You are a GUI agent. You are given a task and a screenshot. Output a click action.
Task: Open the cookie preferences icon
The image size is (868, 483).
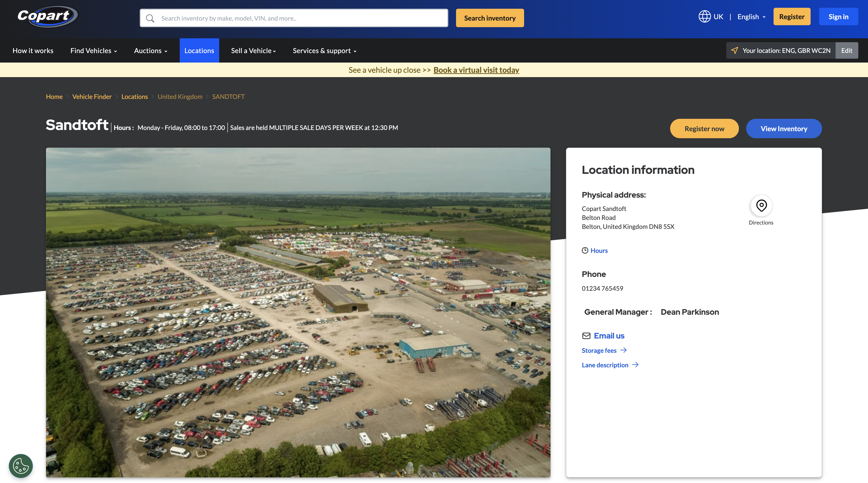(x=20, y=466)
